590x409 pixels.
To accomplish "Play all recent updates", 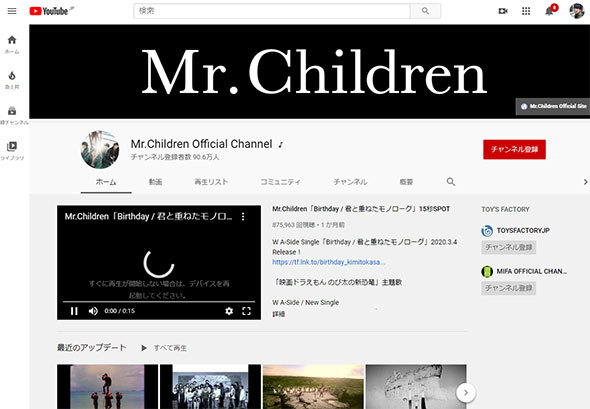I will pyautogui.click(x=164, y=348).
